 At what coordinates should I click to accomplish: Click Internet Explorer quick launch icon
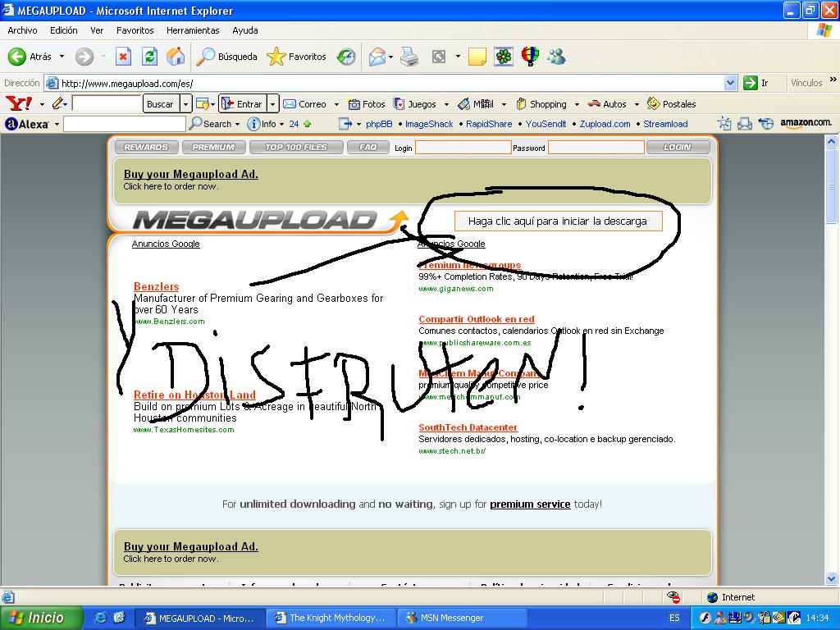pyautogui.click(x=100, y=618)
